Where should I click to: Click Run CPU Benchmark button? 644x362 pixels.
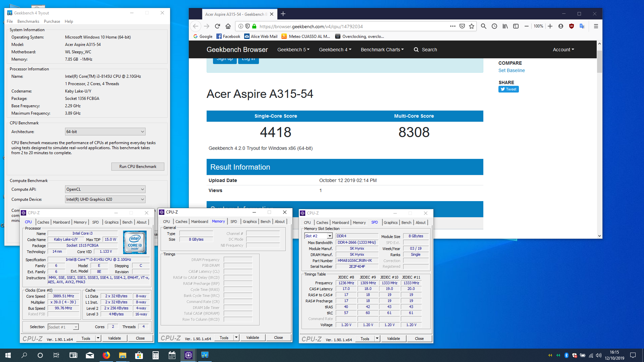[138, 167]
